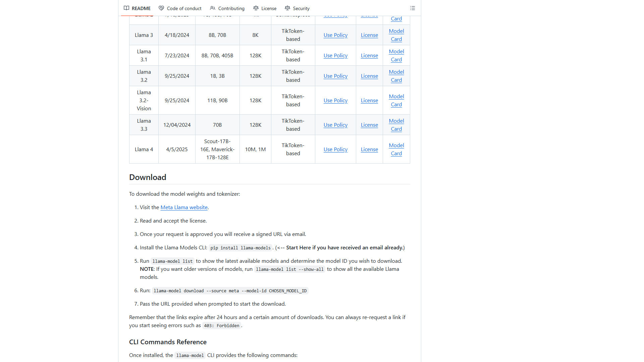This screenshot has width=644, height=362.
Task: Open the Code of conduct tab
Action: tap(180, 8)
